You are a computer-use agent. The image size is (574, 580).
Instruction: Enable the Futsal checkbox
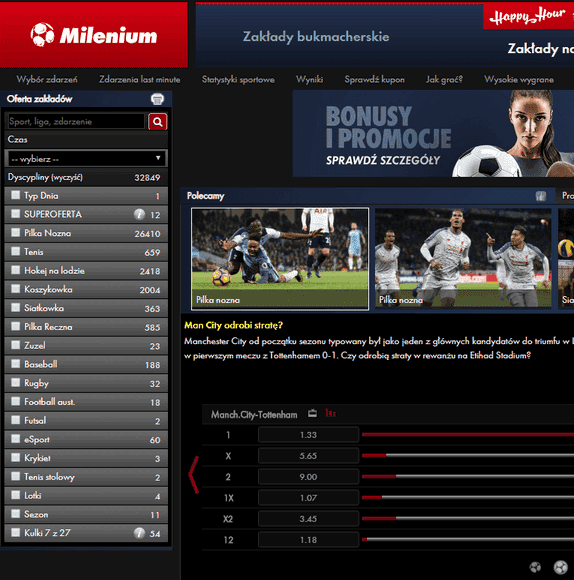pos(16,420)
